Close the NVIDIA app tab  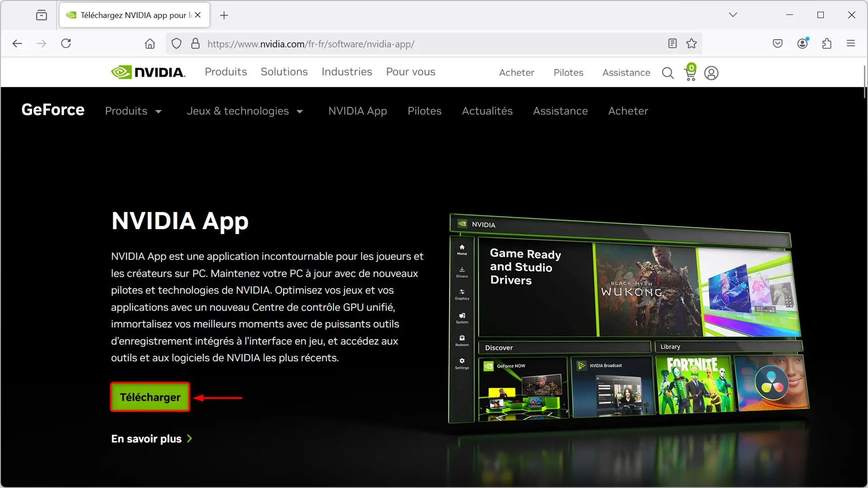click(198, 15)
